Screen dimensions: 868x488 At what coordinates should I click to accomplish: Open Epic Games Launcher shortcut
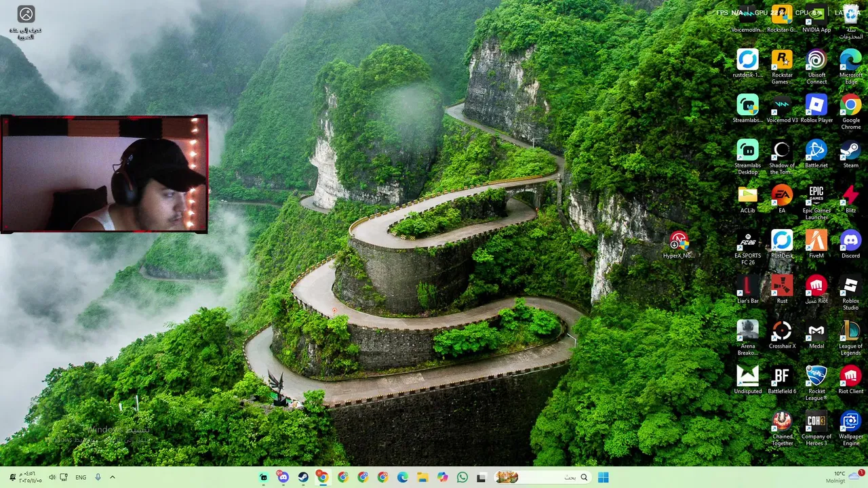coord(816,203)
